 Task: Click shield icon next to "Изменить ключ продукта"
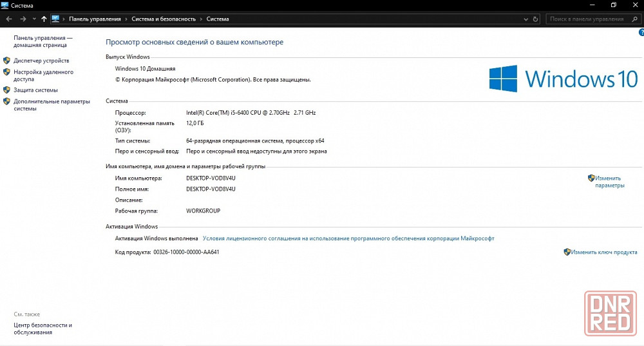567,252
